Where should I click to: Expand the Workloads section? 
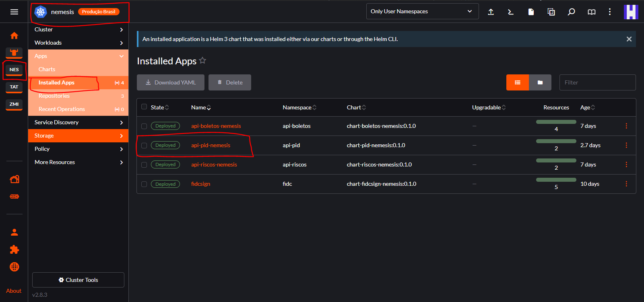(x=78, y=43)
